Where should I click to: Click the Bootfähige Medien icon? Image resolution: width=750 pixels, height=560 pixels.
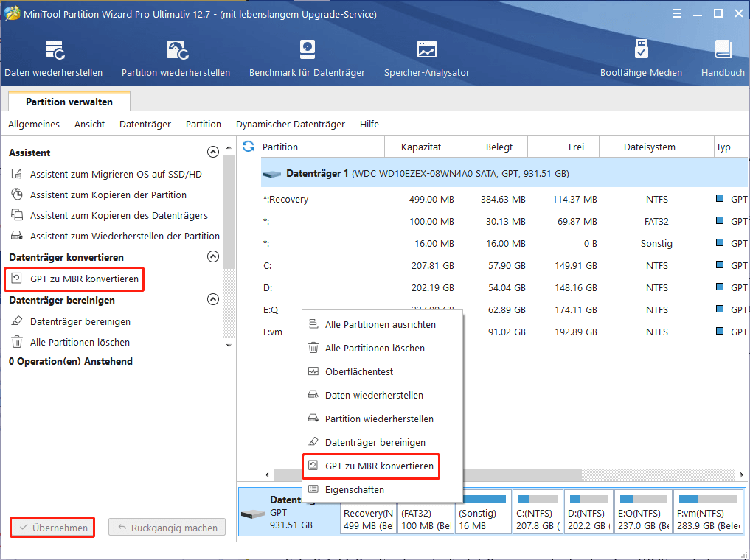click(x=640, y=57)
